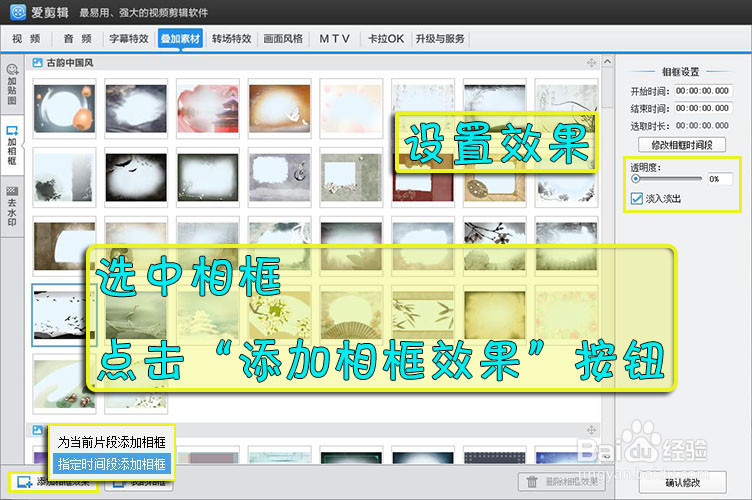
Task: Choose the grey frame with crescent ornament
Action: pos(280,177)
